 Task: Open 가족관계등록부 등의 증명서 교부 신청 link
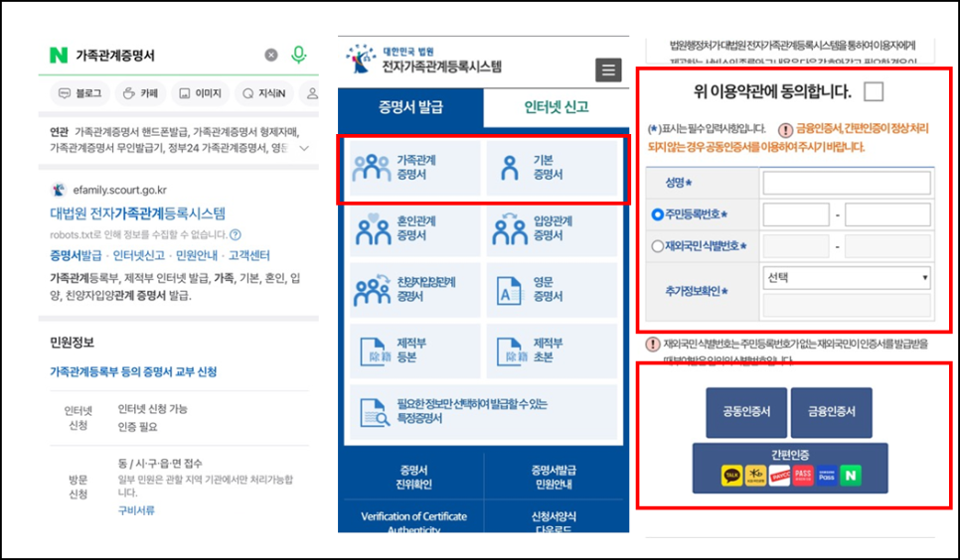pyautogui.click(x=133, y=371)
